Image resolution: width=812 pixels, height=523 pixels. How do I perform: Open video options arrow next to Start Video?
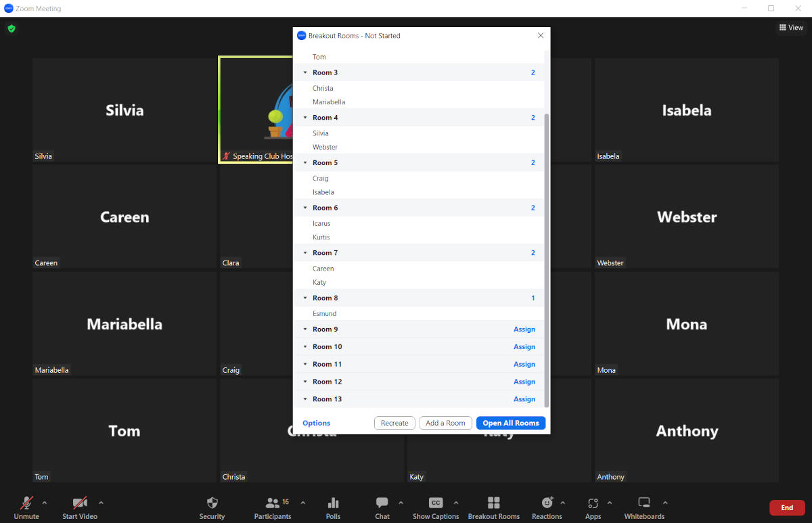coord(101,503)
